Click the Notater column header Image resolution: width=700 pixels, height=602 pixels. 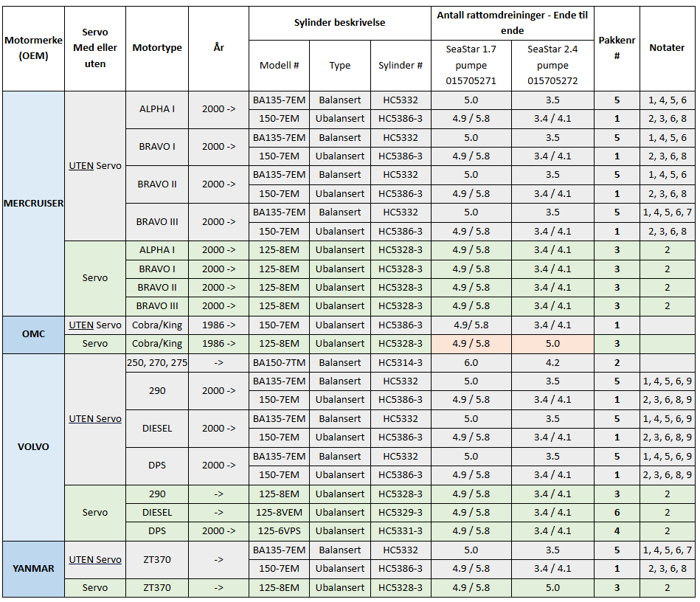(x=667, y=48)
